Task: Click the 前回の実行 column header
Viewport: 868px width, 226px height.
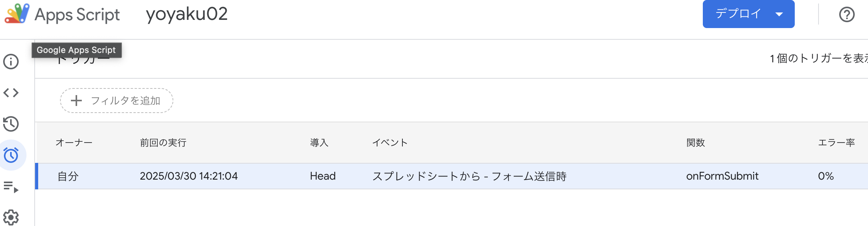Action: point(163,143)
